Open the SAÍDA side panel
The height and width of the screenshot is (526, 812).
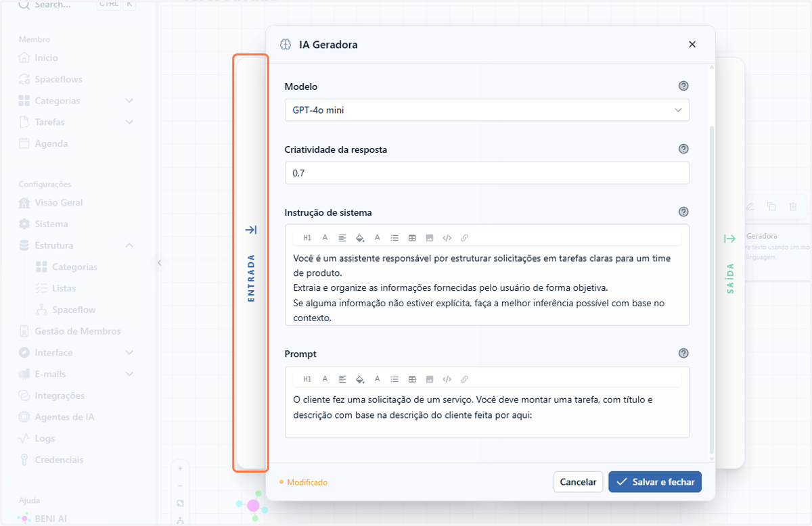(x=730, y=264)
